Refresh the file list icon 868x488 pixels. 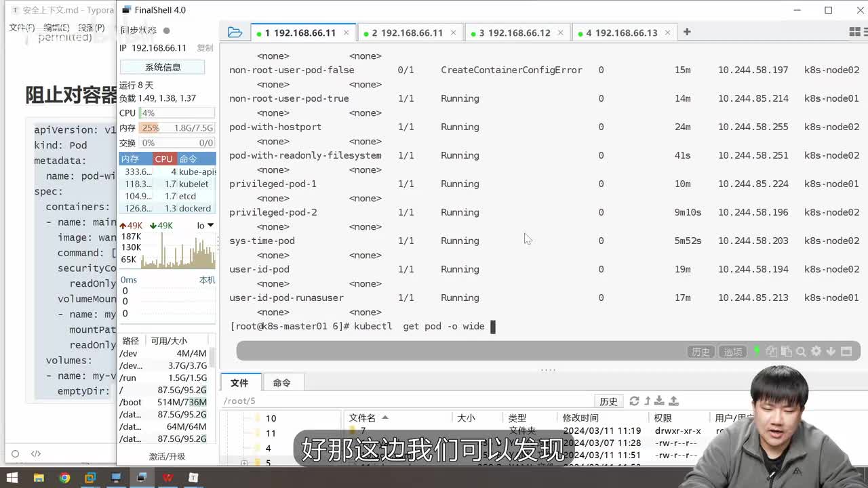[634, 401]
